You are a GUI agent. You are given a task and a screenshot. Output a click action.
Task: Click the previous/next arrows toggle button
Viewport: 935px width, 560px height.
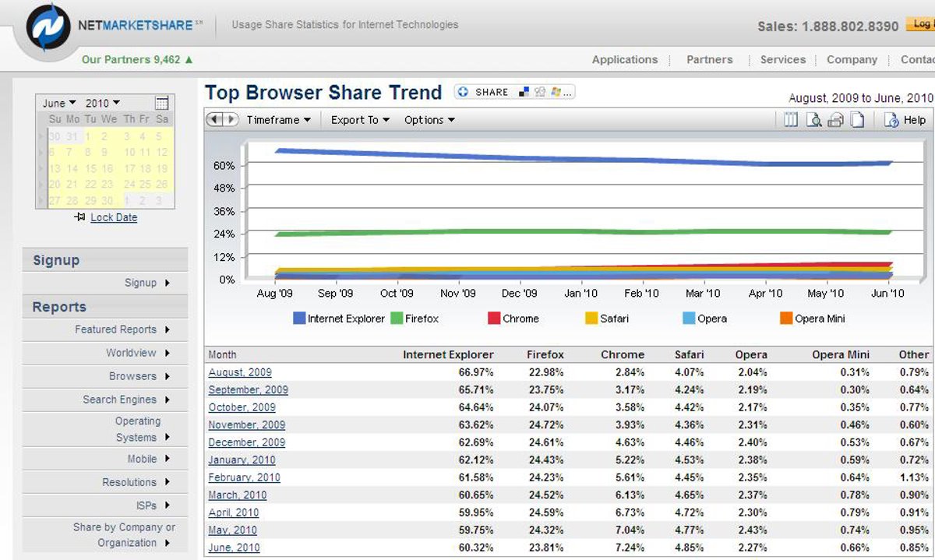222,120
